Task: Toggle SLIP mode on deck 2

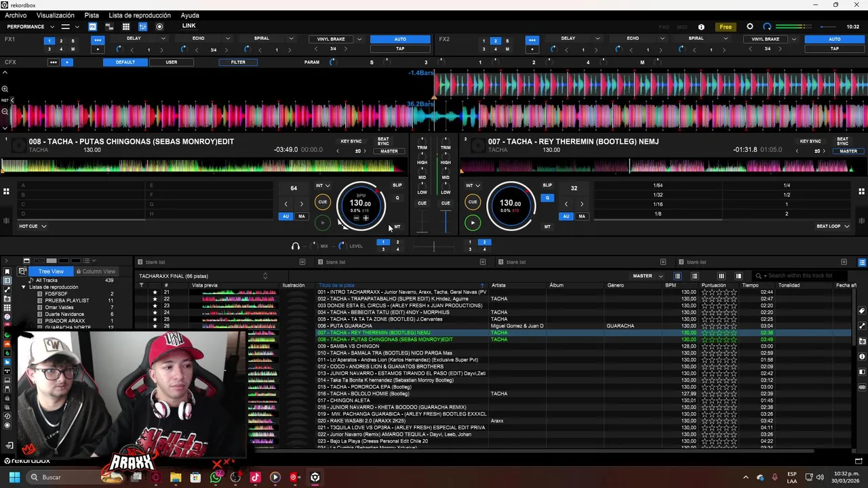Action: point(547,185)
